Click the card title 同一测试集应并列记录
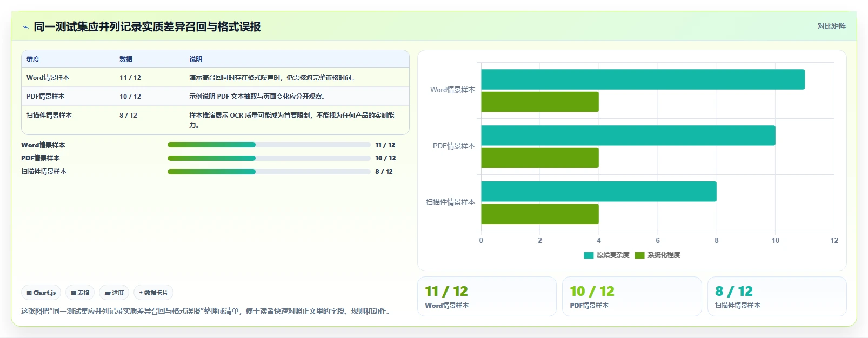868x338 pixels. click(147, 27)
